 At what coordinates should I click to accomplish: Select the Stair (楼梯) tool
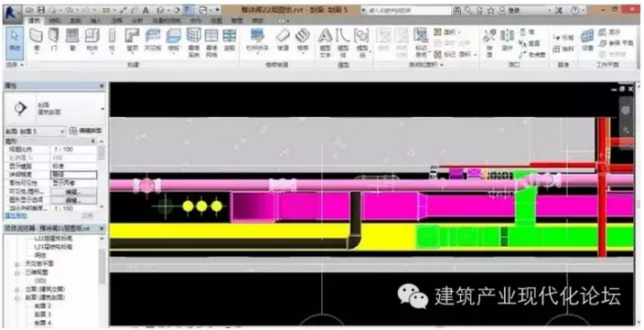pos(302,40)
